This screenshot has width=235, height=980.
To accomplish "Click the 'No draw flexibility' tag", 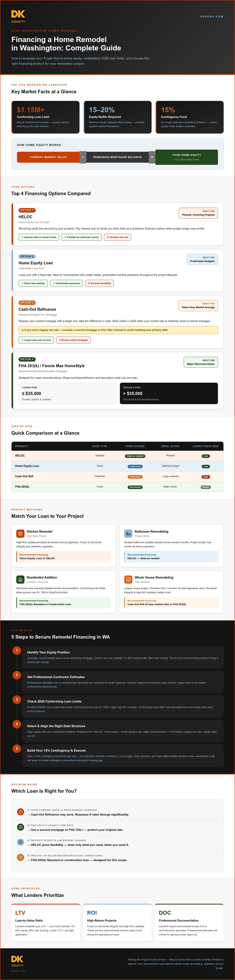I will click(99, 283).
